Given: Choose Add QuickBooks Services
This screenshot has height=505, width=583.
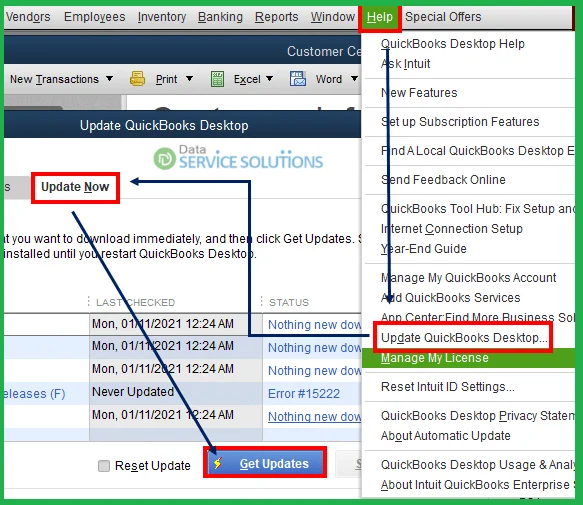Looking at the screenshot, I should pyautogui.click(x=450, y=298).
